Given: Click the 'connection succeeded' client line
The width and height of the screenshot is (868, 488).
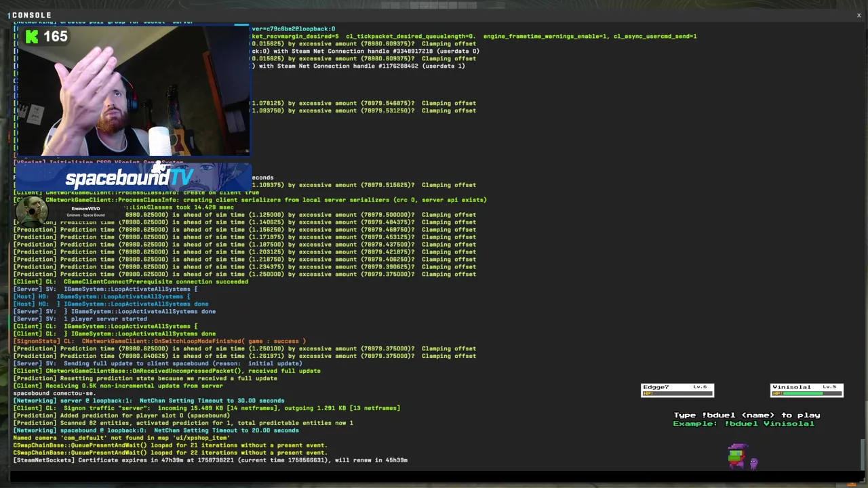Looking at the screenshot, I should pyautogui.click(x=130, y=281).
